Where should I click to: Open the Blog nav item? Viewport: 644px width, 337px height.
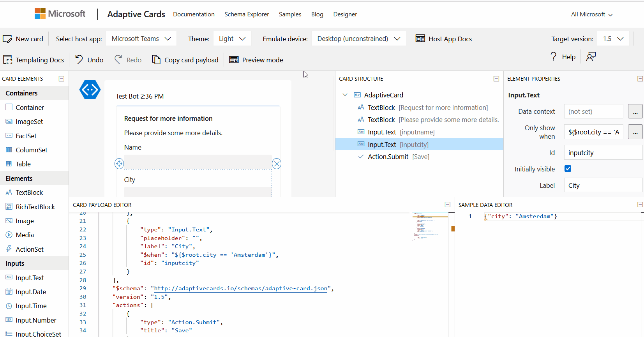(317, 14)
